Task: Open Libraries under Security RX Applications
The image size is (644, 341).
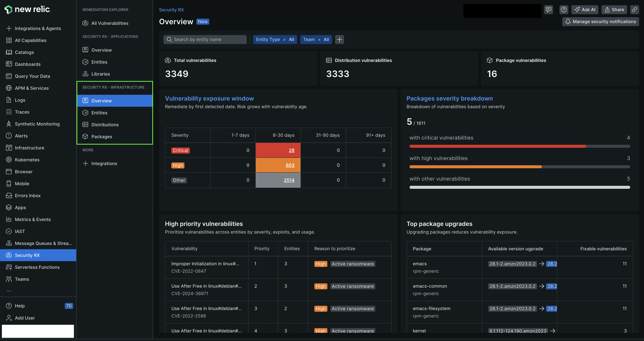Action: coord(114,74)
